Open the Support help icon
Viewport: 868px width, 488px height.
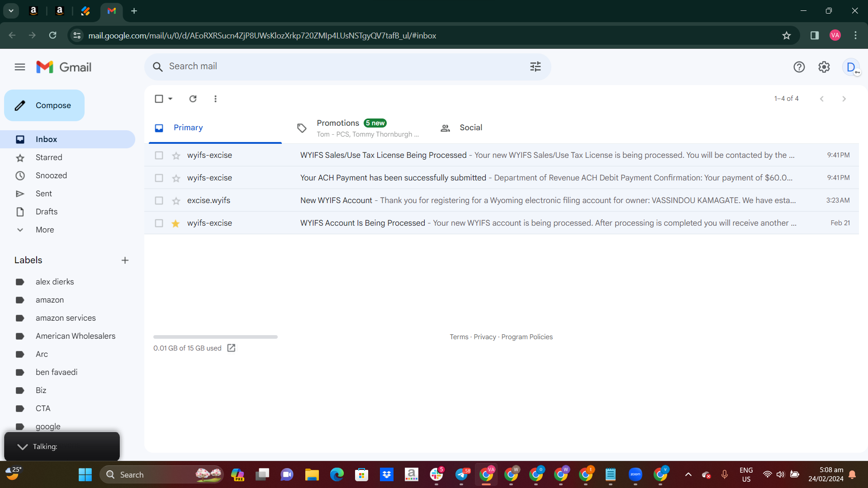[799, 67]
